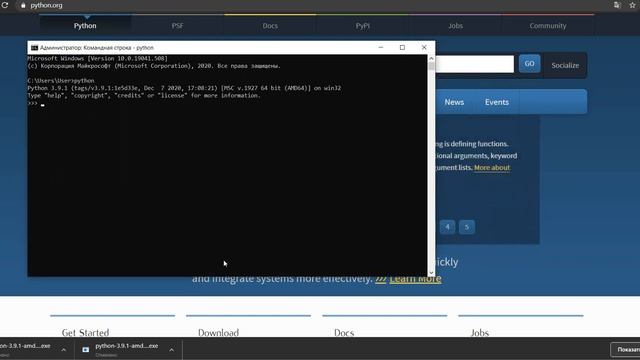Open the Docs top navigation tab
The height and width of the screenshot is (360, 640).
point(270,26)
